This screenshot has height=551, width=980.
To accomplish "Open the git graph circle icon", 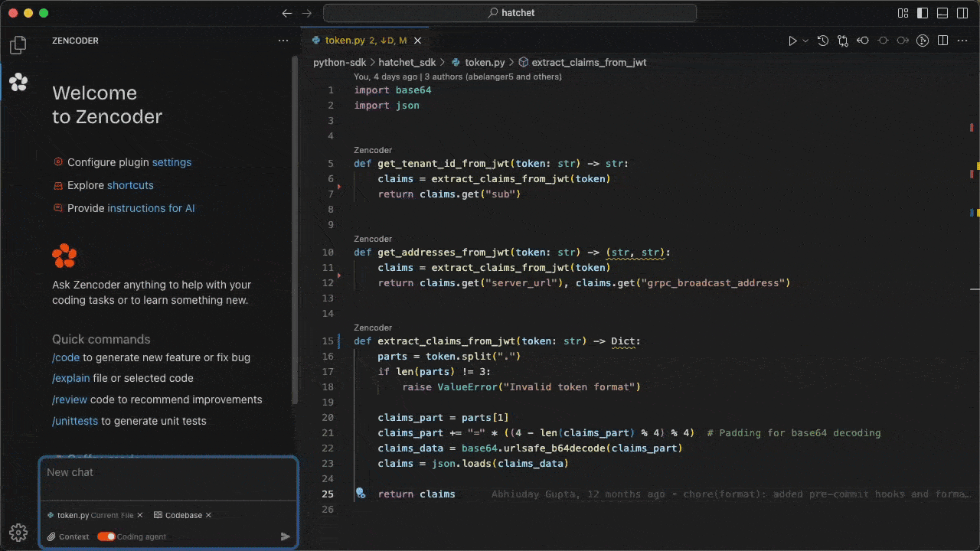I will (x=923, y=41).
